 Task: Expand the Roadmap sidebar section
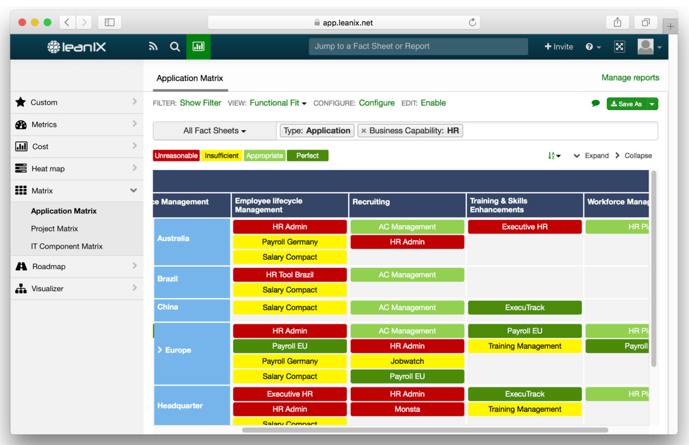(x=134, y=266)
